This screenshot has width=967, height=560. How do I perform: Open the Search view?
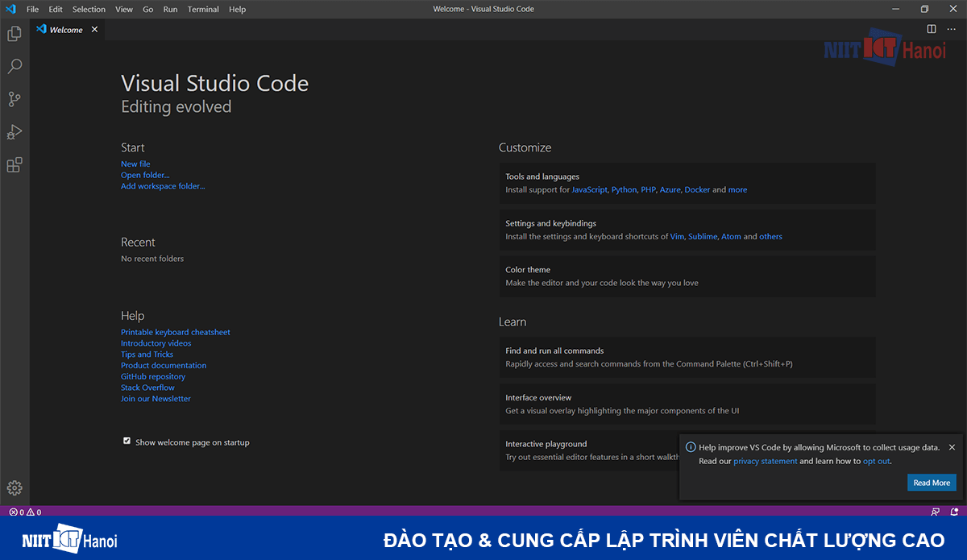15,66
